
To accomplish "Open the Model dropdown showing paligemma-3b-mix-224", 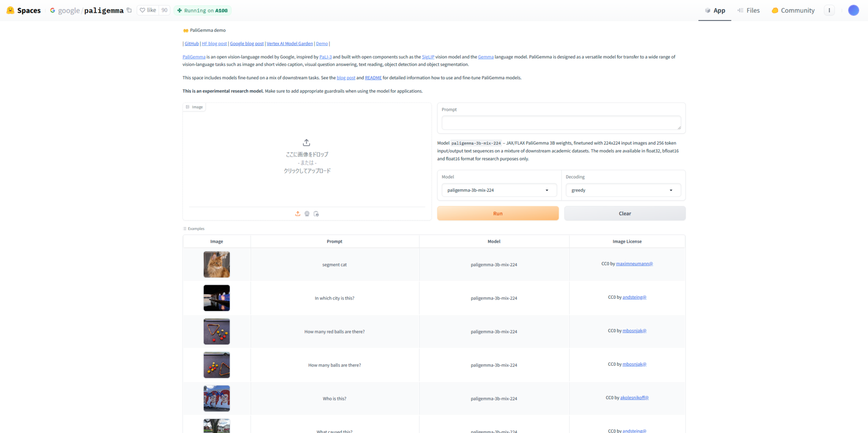I will (x=498, y=190).
